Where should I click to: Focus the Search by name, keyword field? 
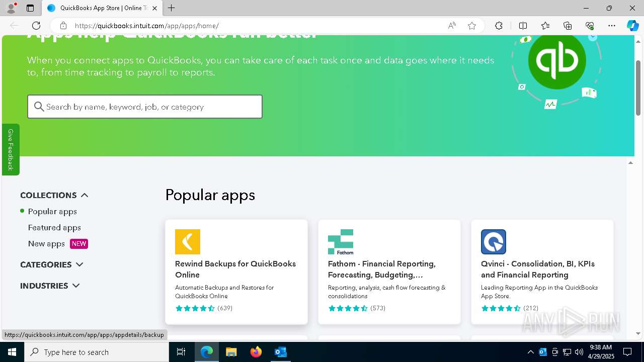point(145,107)
